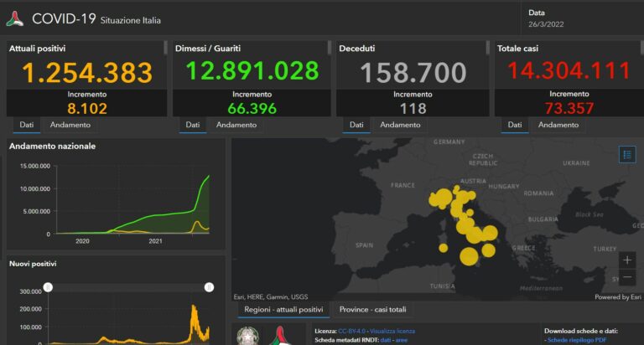This screenshot has height=345, width=644.
Task: Zoom out on the map with minus button
Action: pyautogui.click(x=627, y=278)
